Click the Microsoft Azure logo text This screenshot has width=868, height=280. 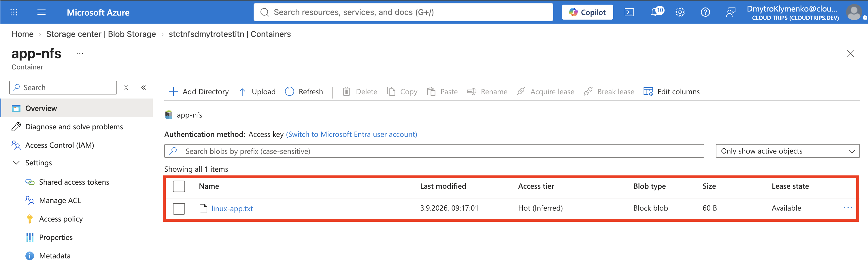98,12
